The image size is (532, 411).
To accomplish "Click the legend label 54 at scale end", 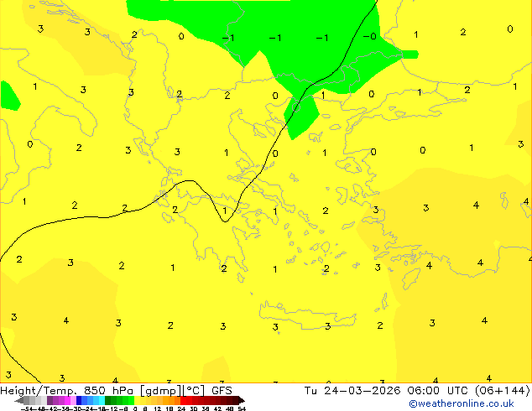I will click(242, 408).
